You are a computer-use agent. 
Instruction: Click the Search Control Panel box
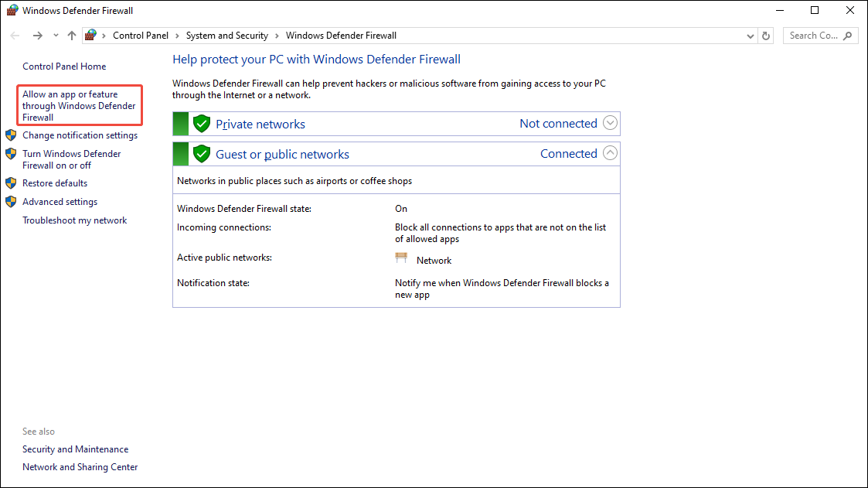820,36
